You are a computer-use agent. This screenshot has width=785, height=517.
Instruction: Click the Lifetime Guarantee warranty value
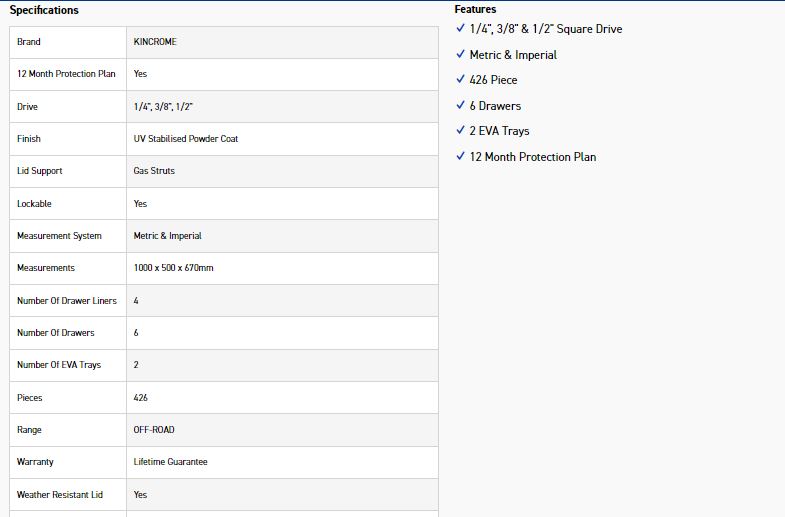point(170,462)
